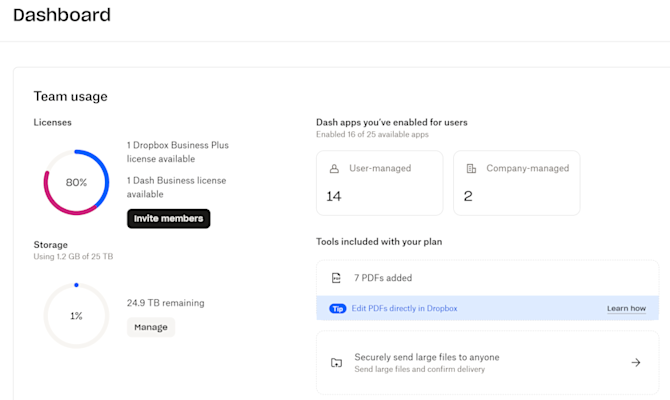The width and height of the screenshot is (670, 400).
Task: Open storage Manage button
Action: coord(151,327)
